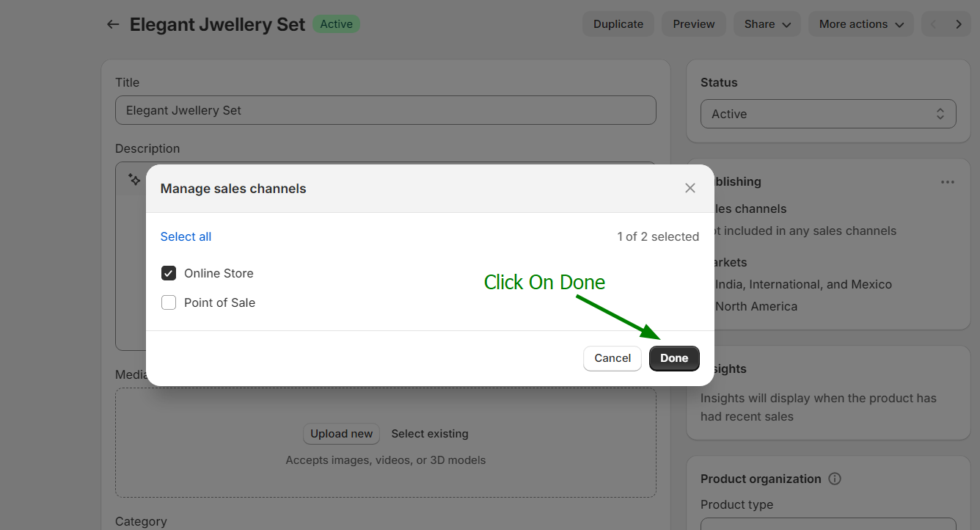Uncheck the Online Store checkbox
980x530 pixels.
[169, 273]
